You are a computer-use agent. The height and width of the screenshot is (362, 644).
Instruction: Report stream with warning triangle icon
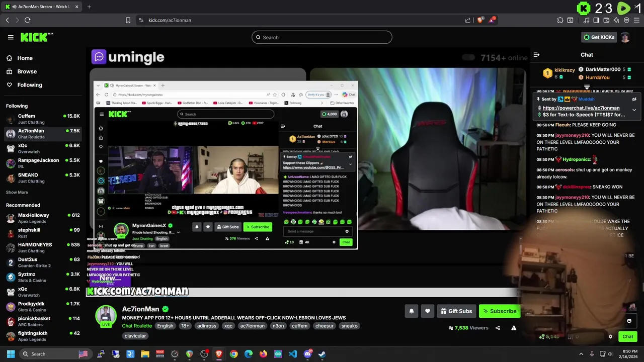pos(514,328)
